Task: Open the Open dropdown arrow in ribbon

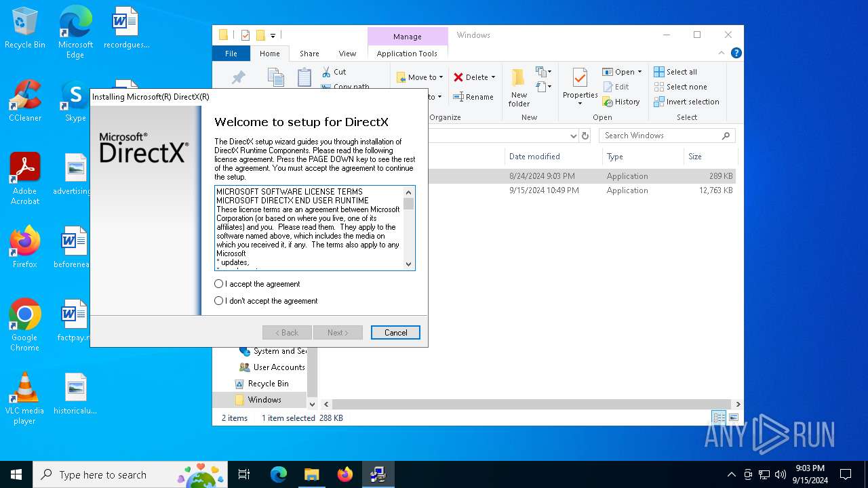Action: tap(639, 72)
